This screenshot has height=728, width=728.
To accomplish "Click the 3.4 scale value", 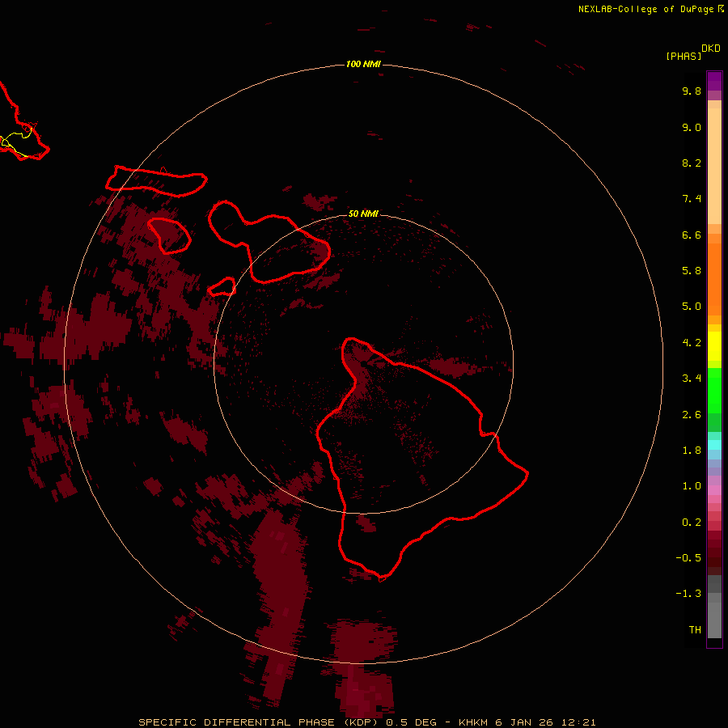I will point(692,379).
